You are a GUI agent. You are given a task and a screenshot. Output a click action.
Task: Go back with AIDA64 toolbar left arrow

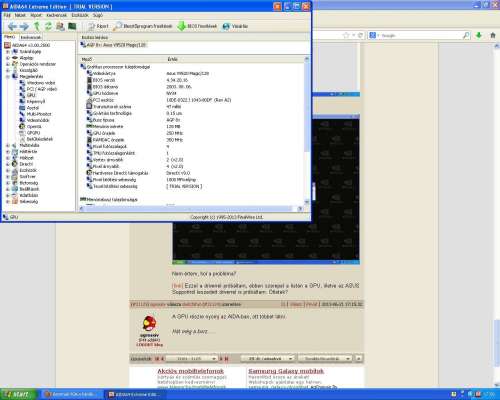(12, 26)
